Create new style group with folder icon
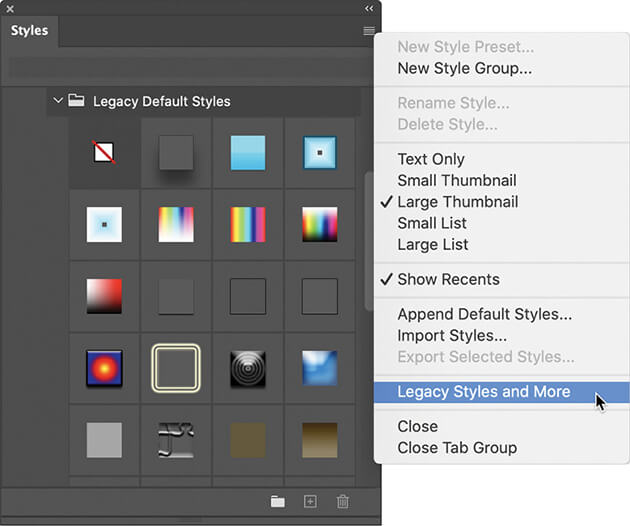Image resolution: width=630 pixels, height=526 pixels. (x=277, y=502)
